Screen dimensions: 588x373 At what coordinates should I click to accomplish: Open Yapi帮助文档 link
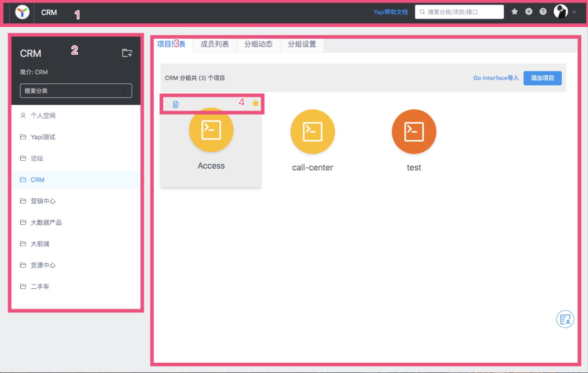[390, 12]
